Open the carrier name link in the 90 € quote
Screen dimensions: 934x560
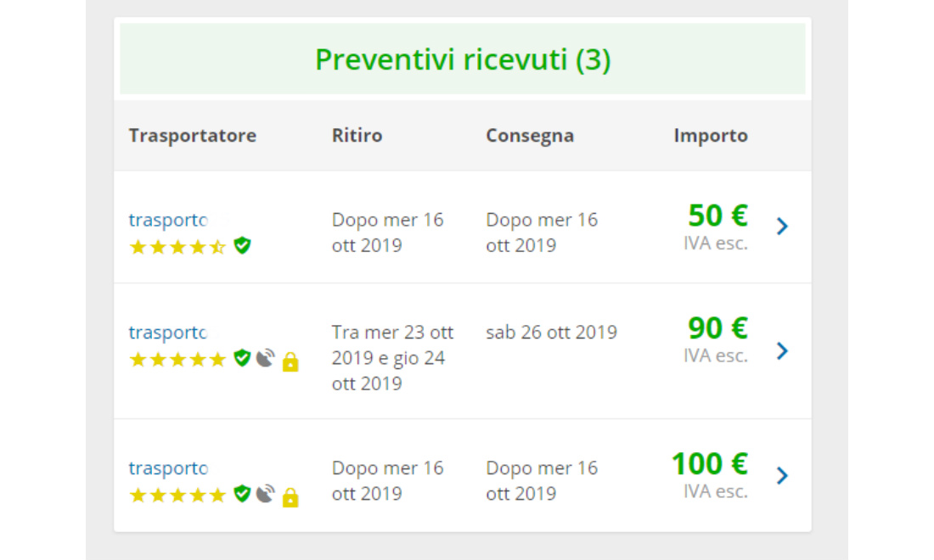click(x=168, y=332)
